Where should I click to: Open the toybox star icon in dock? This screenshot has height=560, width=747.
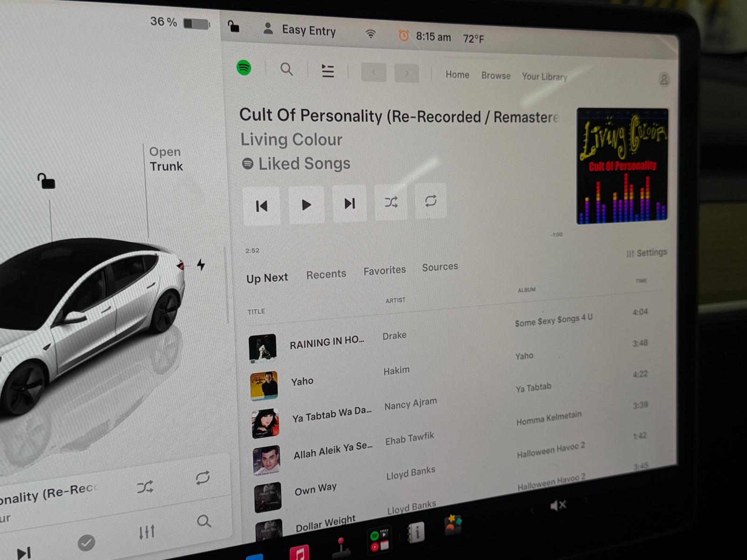(453, 524)
